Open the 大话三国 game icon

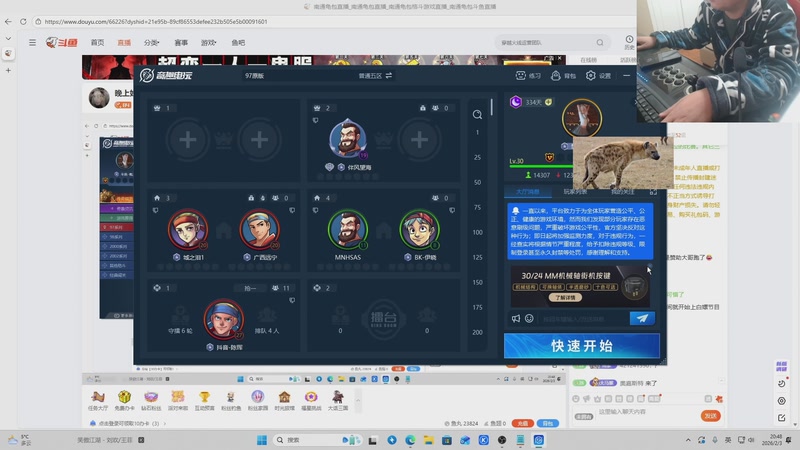point(337,401)
